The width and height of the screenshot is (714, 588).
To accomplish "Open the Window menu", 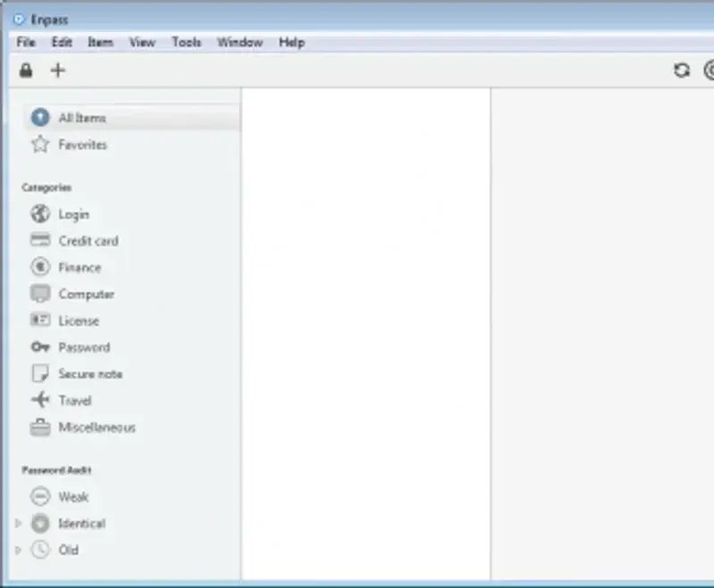I will [240, 42].
